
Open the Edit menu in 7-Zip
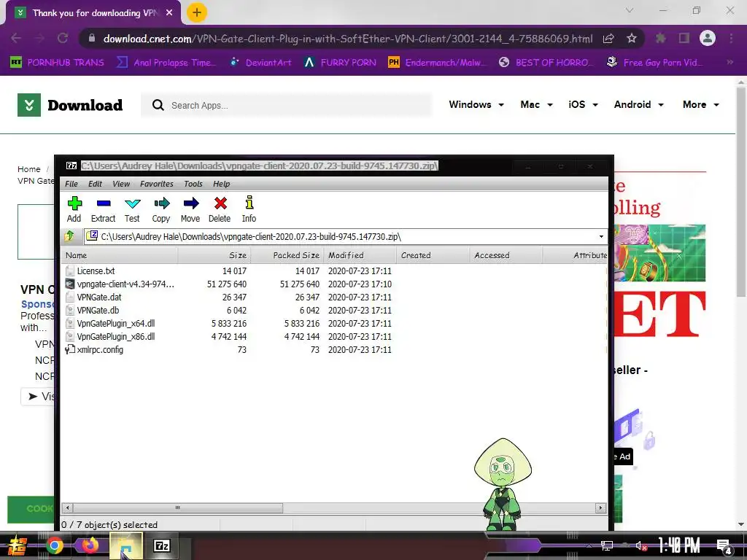tap(95, 184)
